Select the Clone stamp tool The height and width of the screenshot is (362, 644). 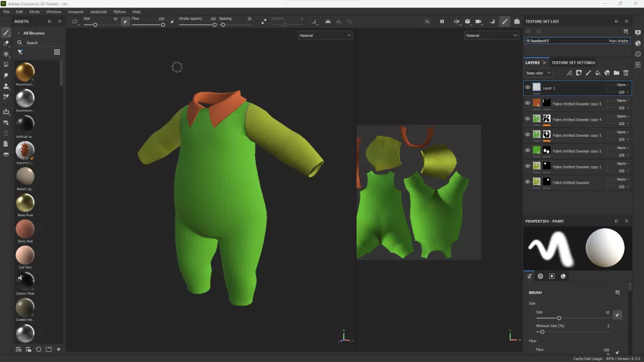click(x=6, y=86)
